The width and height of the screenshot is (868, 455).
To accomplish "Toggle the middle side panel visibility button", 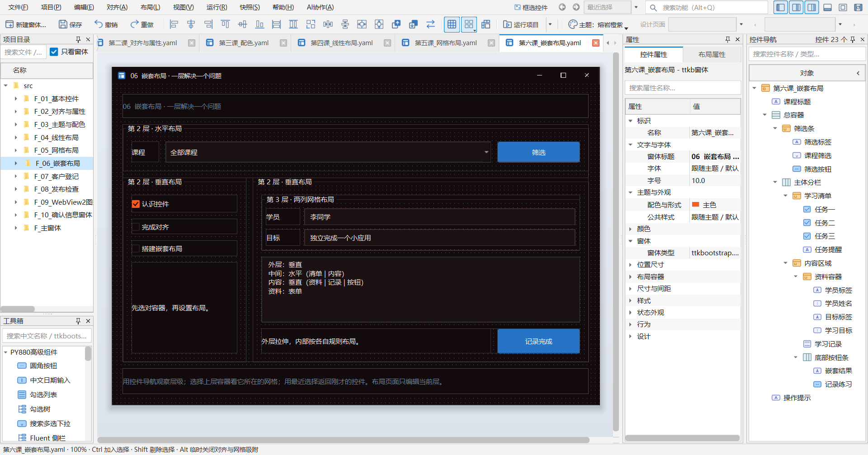I will click(796, 7).
